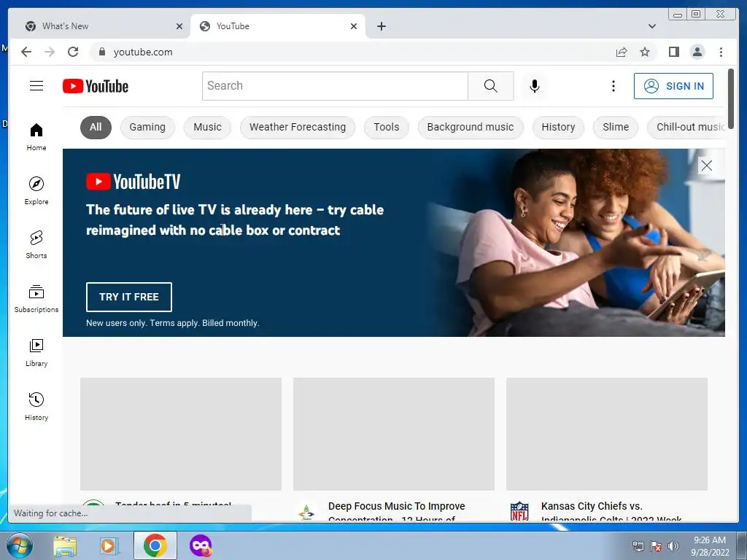Image resolution: width=747 pixels, height=560 pixels.
Task: Open Subscriptions in sidebar
Action: coord(36,298)
